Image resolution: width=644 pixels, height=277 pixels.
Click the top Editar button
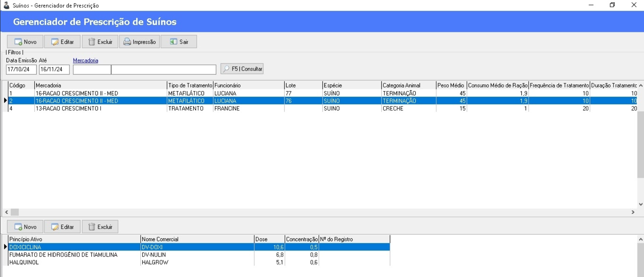[x=62, y=42]
